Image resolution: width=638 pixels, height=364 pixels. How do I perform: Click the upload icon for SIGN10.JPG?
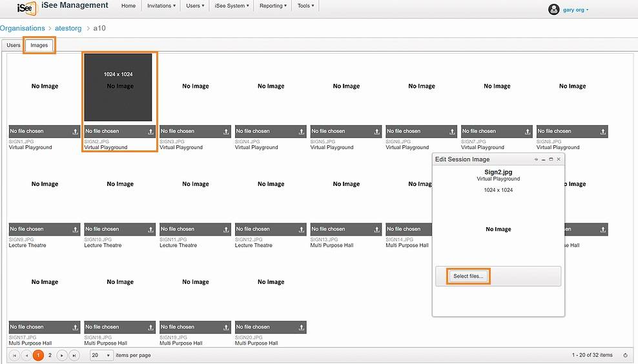(150, 230)
